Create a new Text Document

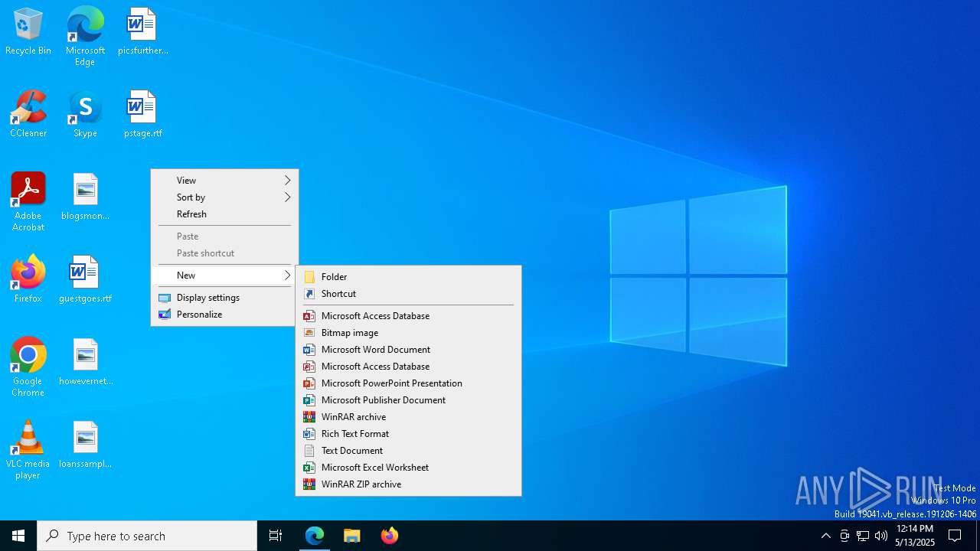coord(408,451)
